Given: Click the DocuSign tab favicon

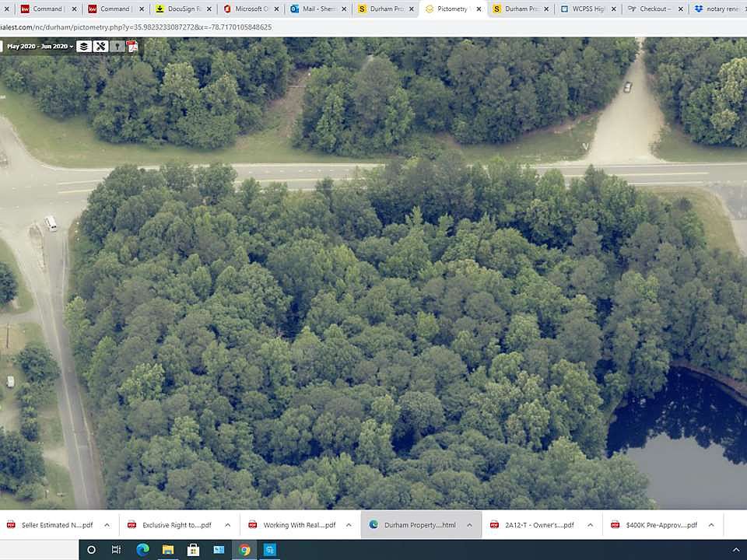Looking at the screenshot, I should [160, 9].
